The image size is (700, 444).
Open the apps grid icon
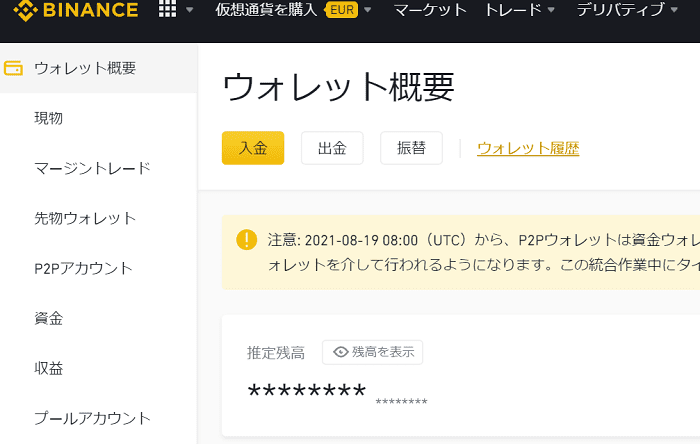pos(167,8)
